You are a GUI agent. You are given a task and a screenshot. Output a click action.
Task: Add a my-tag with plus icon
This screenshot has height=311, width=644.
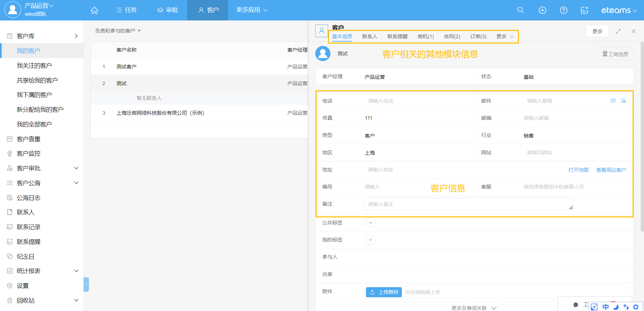[370, 240]
